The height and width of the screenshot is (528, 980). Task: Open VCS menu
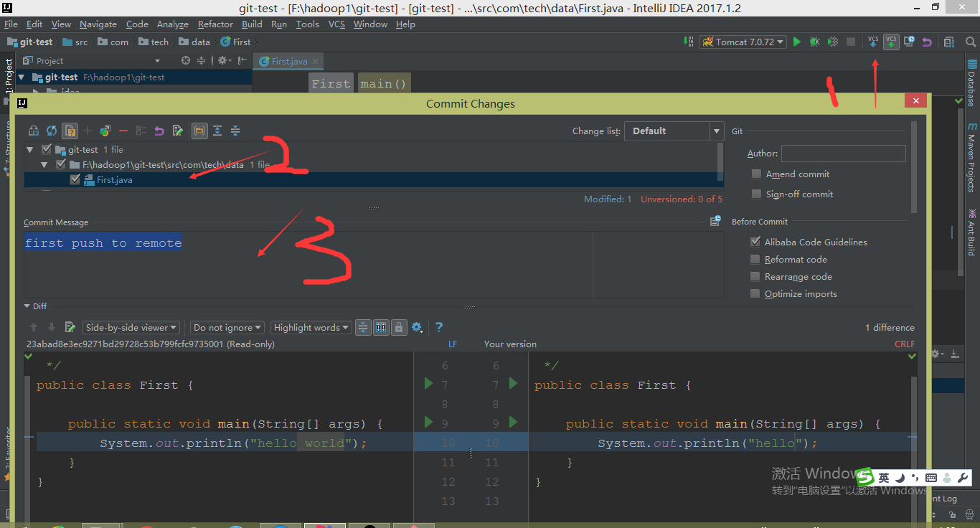(336, 24)
